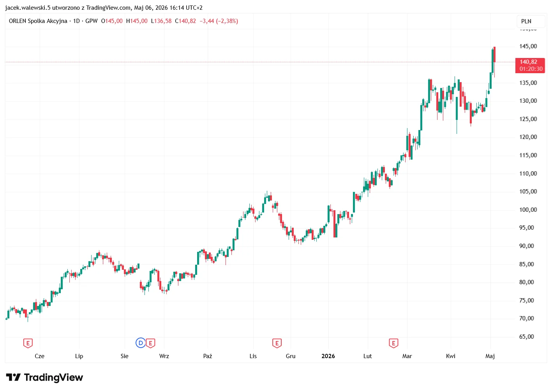This screenshot has width=552, height=392.
Task: Click the 130,00 price axis label
Action: tap(528, 101)
